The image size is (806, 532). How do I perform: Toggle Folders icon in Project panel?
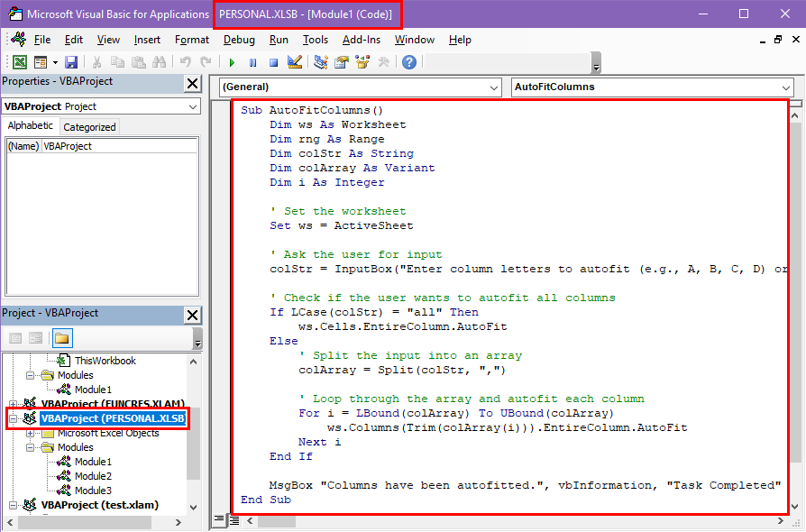[x=62, y=338]
